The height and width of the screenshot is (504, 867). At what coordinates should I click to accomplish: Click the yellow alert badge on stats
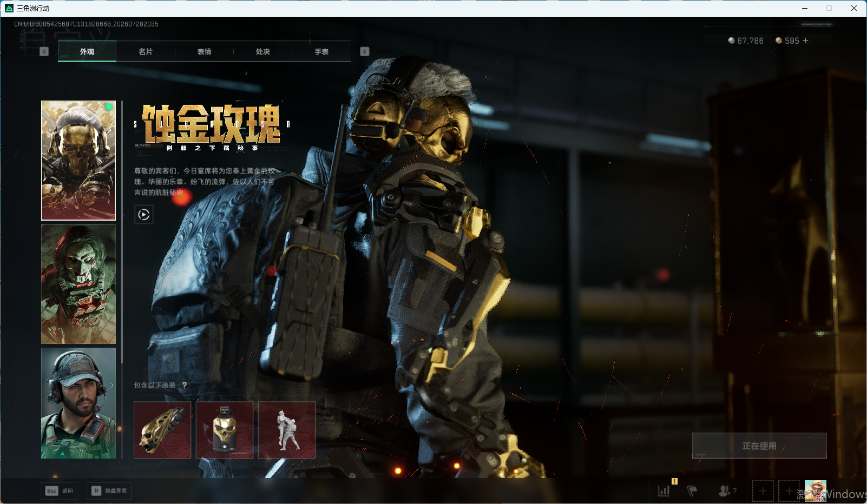coord(674,481)
